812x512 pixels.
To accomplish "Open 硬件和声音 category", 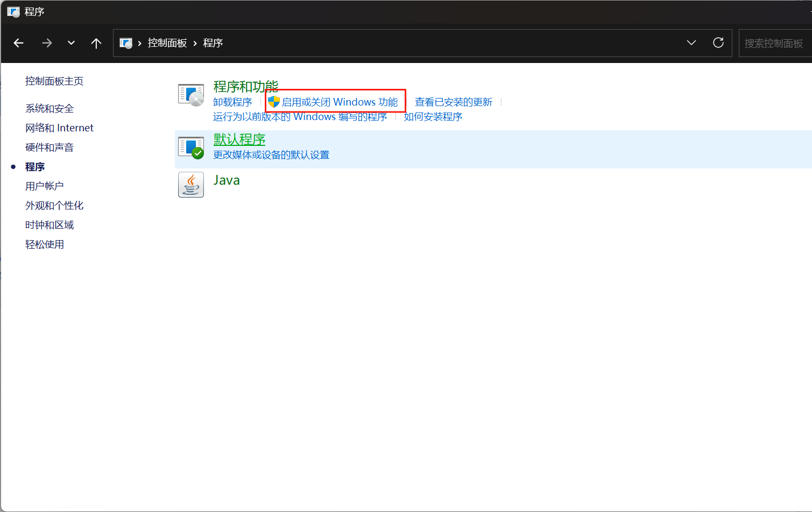I will [50, 148].
